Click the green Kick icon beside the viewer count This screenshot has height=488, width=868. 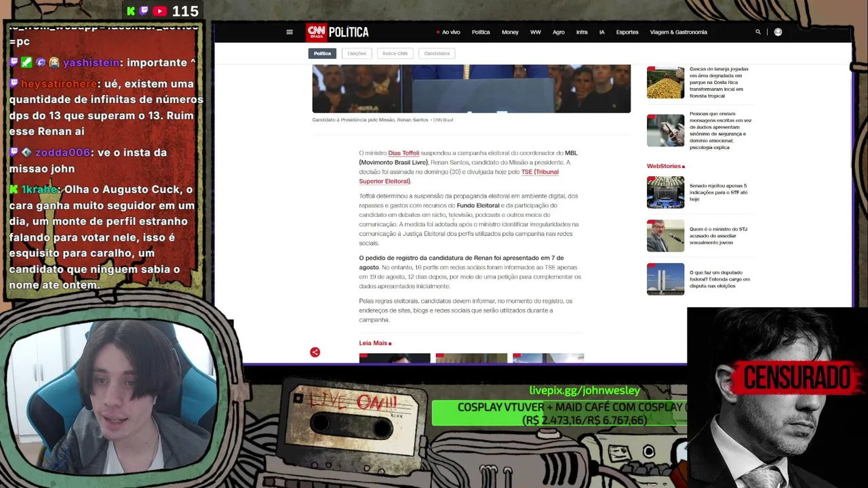pos(131,11)
